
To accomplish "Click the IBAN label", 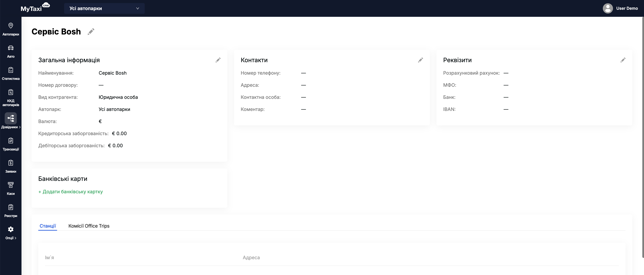I will click(x=449, y=109).
